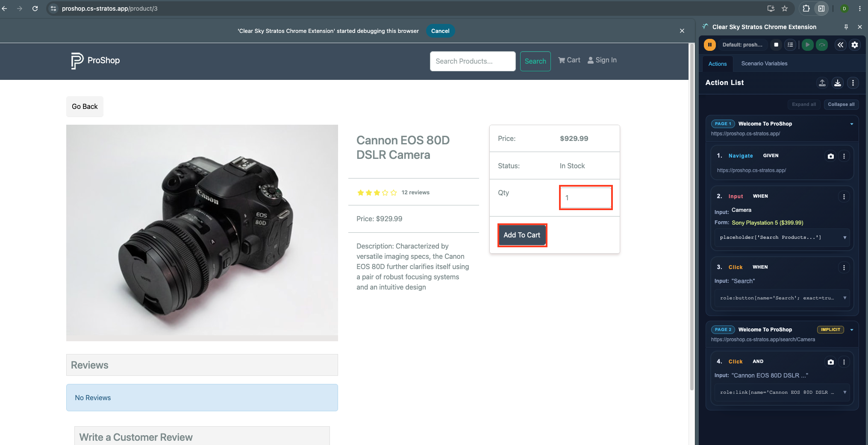This screenshot has height=445, width=868.
Task: Click the Qty input field
Action: pyautogui.click(x=586, y=198)
